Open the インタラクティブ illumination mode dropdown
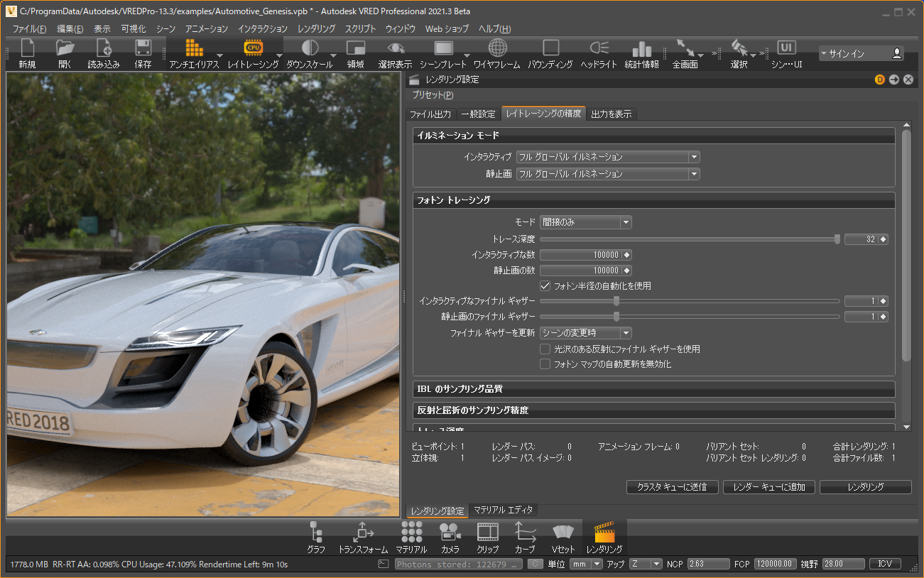 [608, 157]
